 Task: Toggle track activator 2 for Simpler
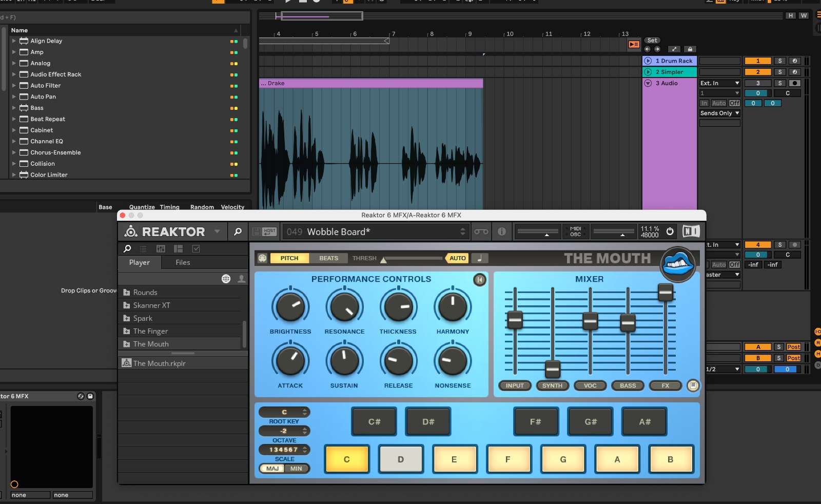(758, 72)
